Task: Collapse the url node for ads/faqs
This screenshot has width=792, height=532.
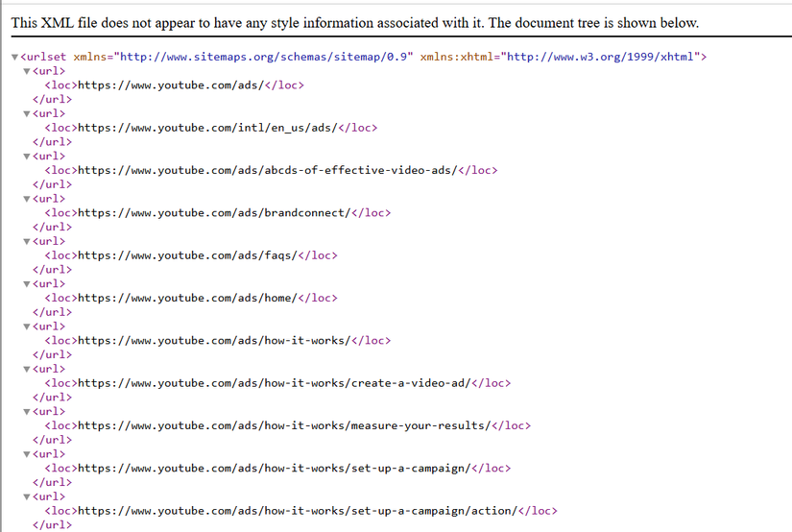Action: [x=27, y=241]
